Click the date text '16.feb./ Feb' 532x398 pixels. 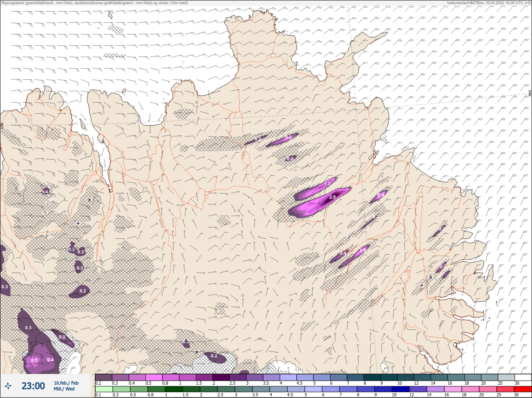click(x=66, y=383)
